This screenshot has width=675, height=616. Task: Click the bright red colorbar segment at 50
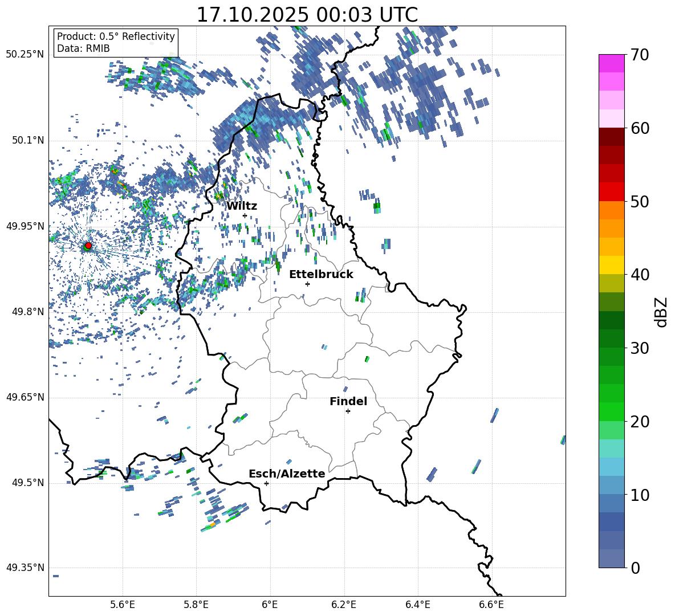click(x=611, y=192)
